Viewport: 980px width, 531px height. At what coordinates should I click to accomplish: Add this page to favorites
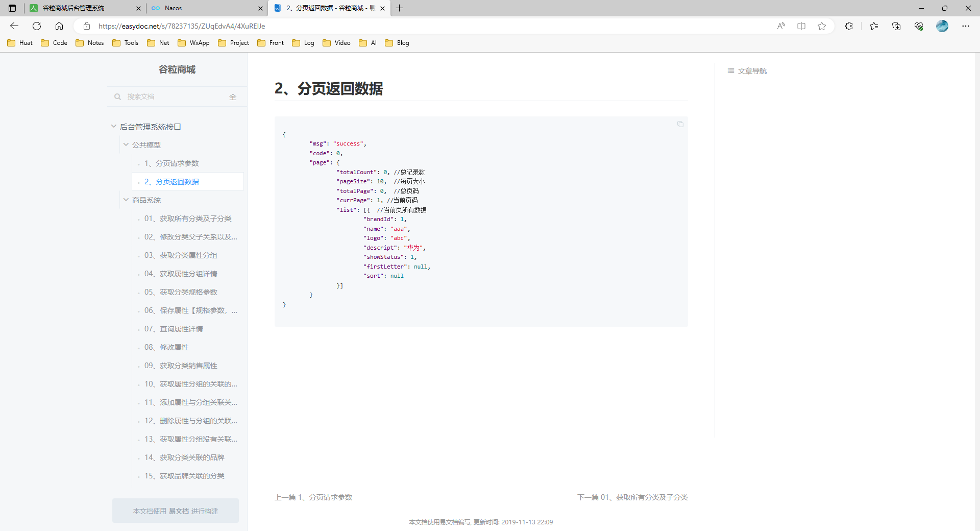[821, 26]
